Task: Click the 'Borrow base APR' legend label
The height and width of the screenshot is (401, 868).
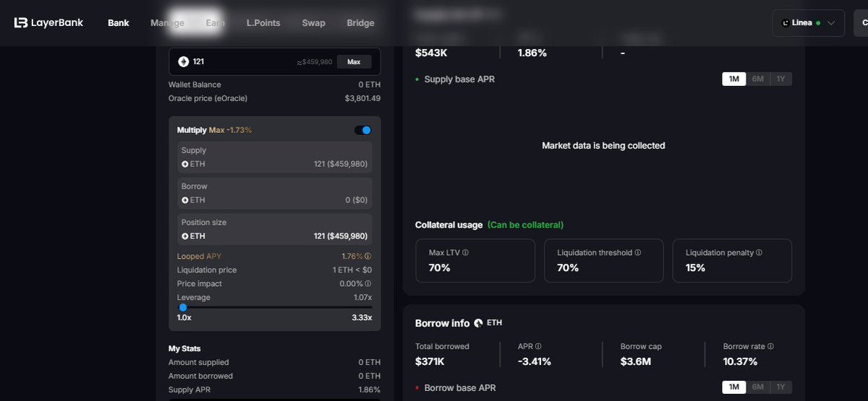Action: pos(460,387)
